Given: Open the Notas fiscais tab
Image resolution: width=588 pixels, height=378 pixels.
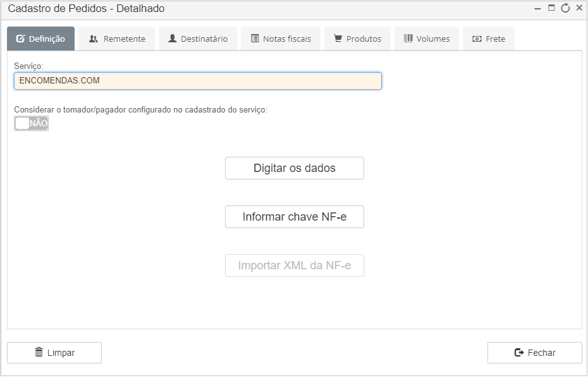Looking at the screenshot, I should 281,39.
